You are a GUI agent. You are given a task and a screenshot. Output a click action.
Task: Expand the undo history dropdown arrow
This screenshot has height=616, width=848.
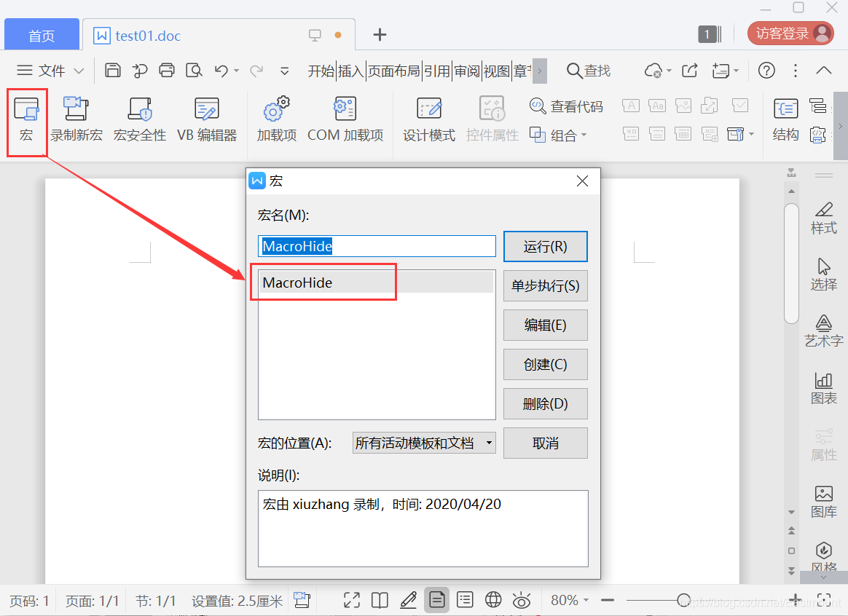236,71
